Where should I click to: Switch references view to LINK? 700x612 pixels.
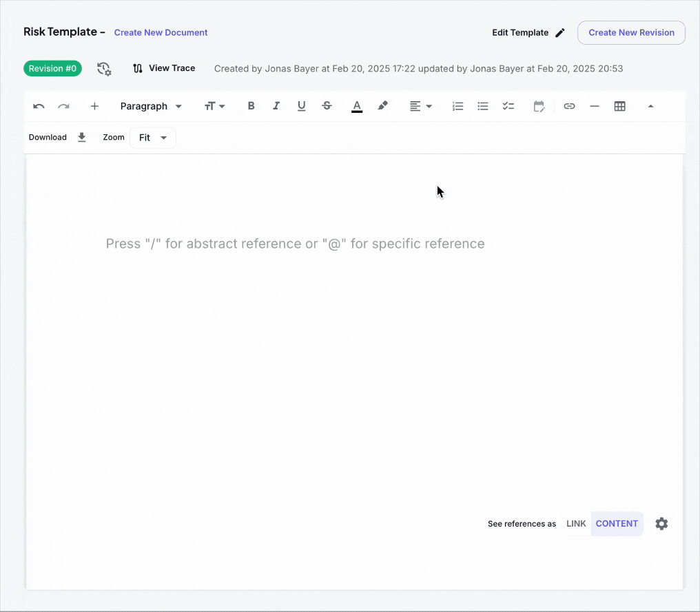576,524
